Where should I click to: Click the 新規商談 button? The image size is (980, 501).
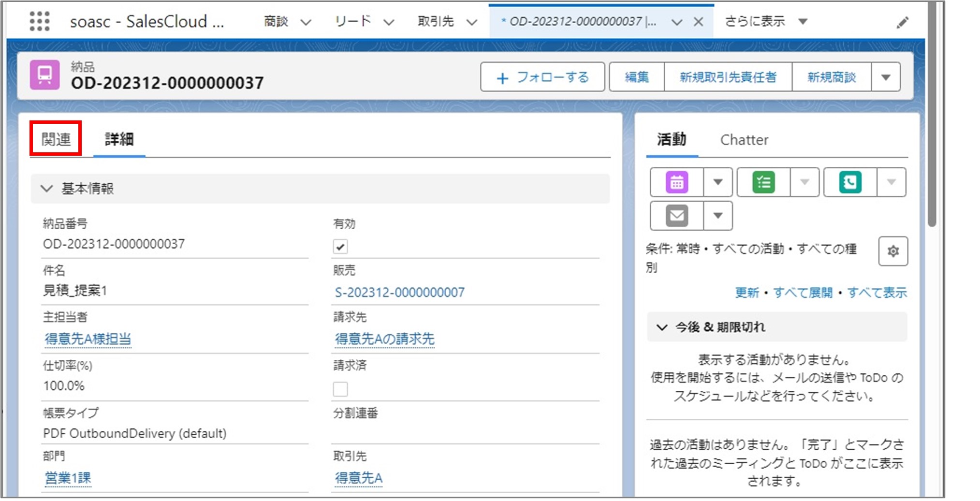pyautogui.click(x=832, y=77)
